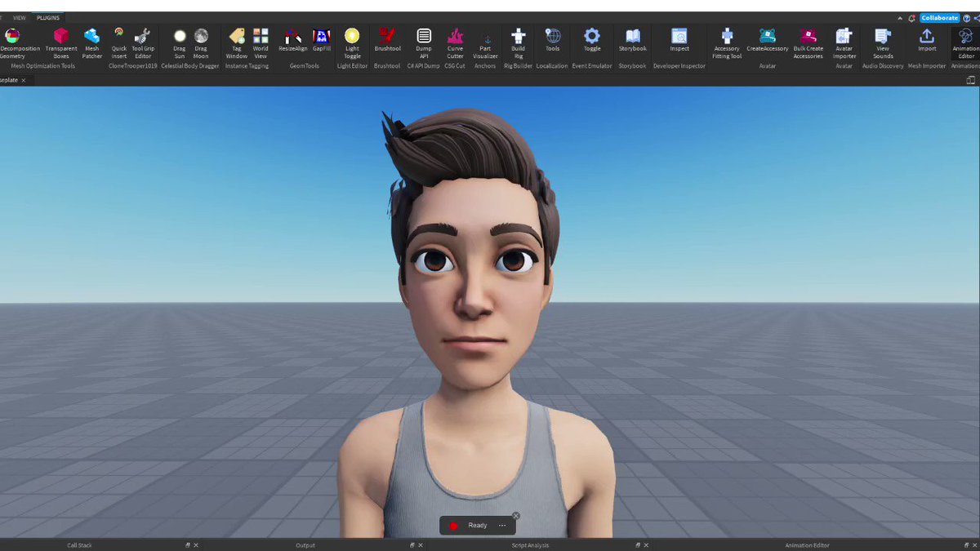Toggle the Transparent Boxes plugin
The image size is (980, 551).
(60, 41)
